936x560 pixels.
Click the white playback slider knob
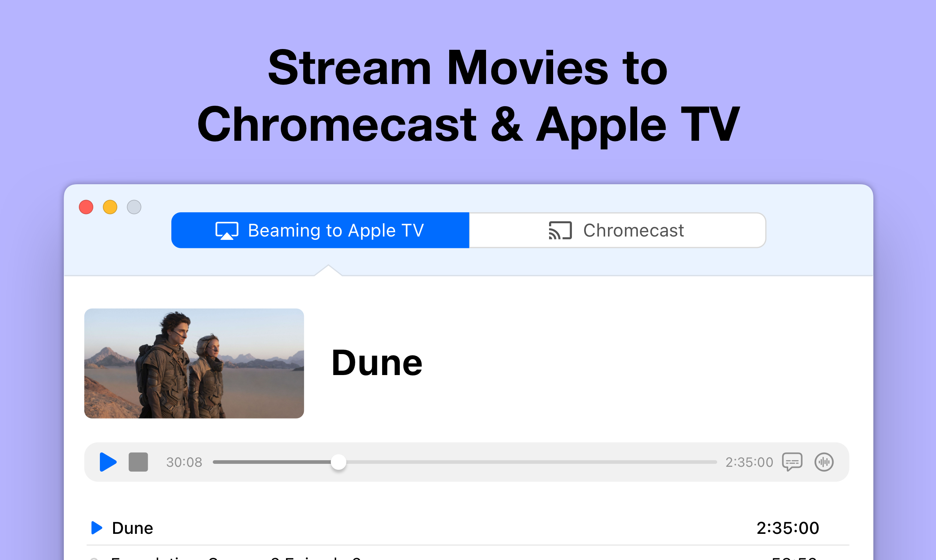(x=339, y=462)
